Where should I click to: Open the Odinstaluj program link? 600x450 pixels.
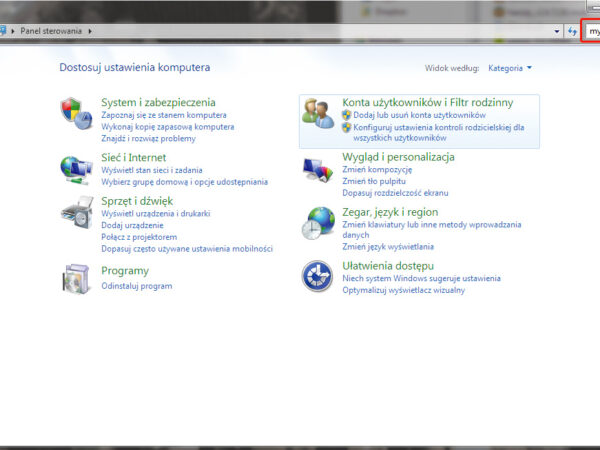tap(136, 286)
